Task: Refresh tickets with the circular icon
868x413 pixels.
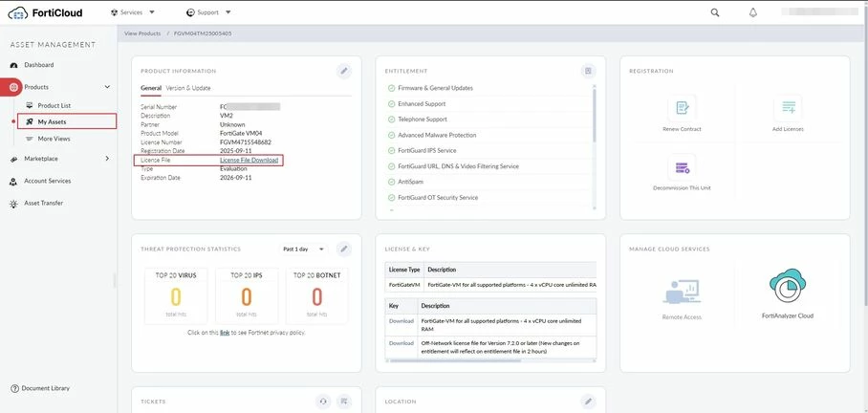Action: (323, 402)
